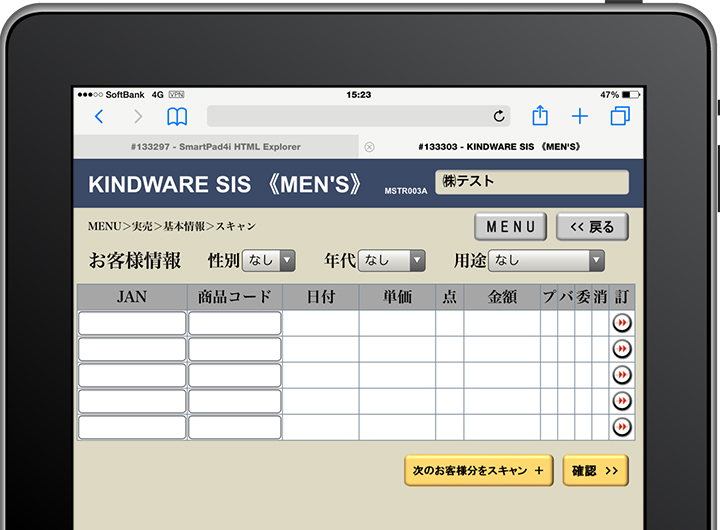Click first row red correction arrow icon
The width and height of the screenshot is (720, 530).
coord(622,323)
